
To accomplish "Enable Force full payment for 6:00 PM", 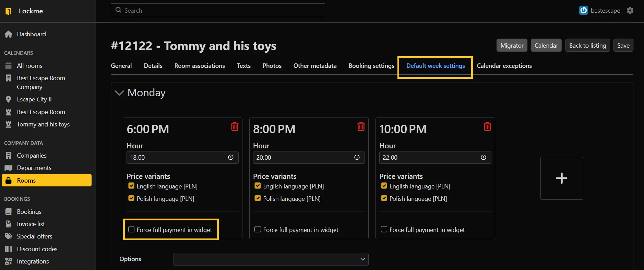I will pos(131,230).
